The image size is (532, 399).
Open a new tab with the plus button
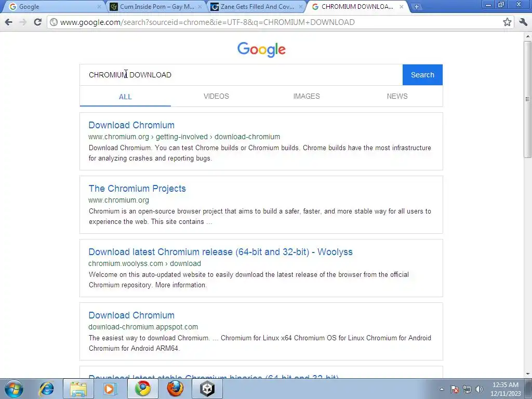point(416,7)
